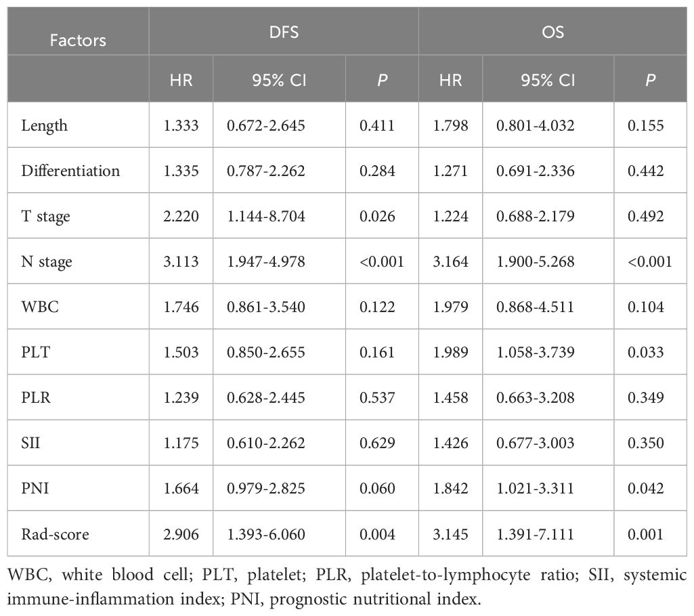Select the OS group header
The image size is (694, 616).
point(552,32)
